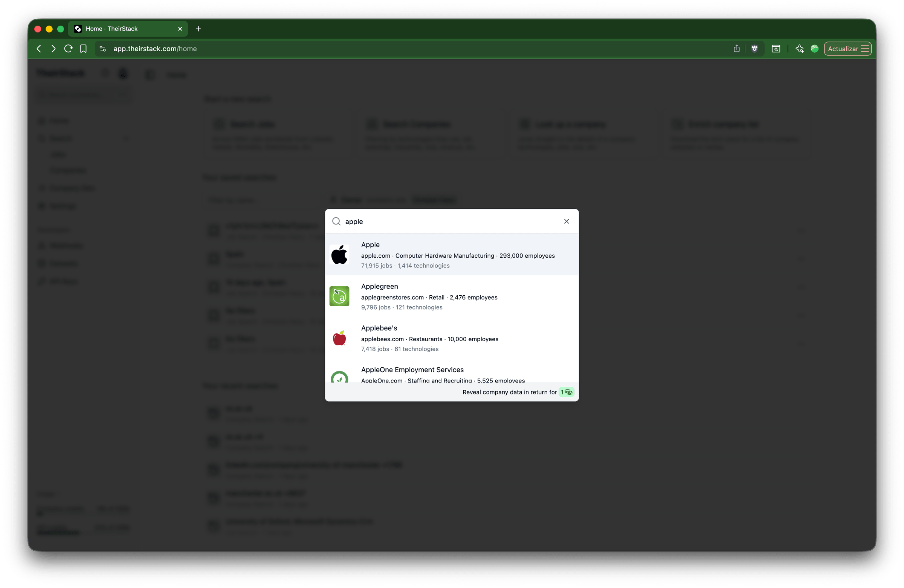This screenshot has height=588, width=904.
Task: Click the AppleOne Employment Services logo
Action: click(x=339, y=377)
